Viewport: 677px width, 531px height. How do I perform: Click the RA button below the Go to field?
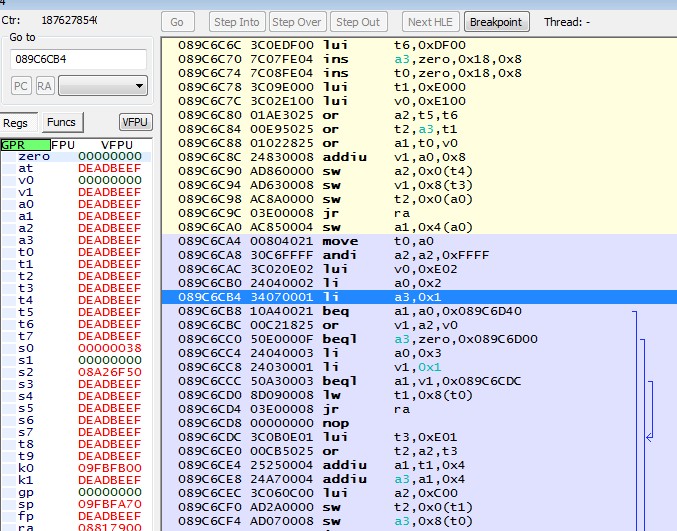[x=45, y=86]
